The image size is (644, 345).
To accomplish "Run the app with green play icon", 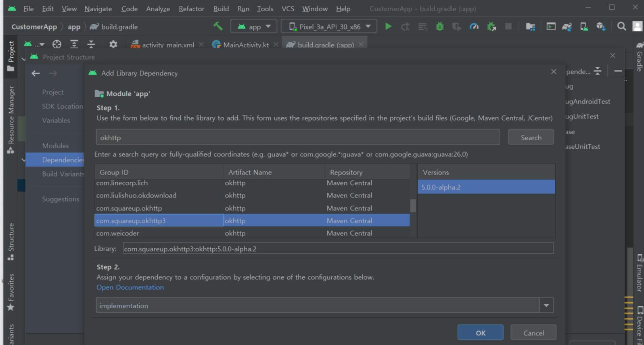I will coord(388,27).
